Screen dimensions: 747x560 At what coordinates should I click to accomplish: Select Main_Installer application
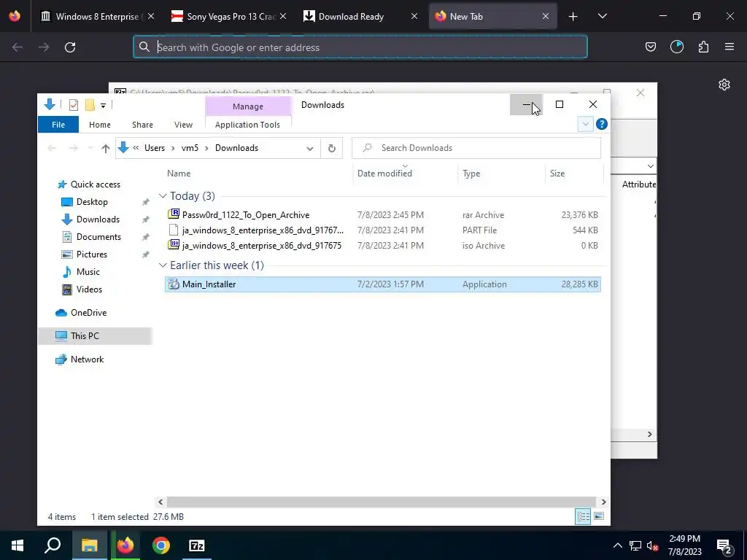pos(383,284)
